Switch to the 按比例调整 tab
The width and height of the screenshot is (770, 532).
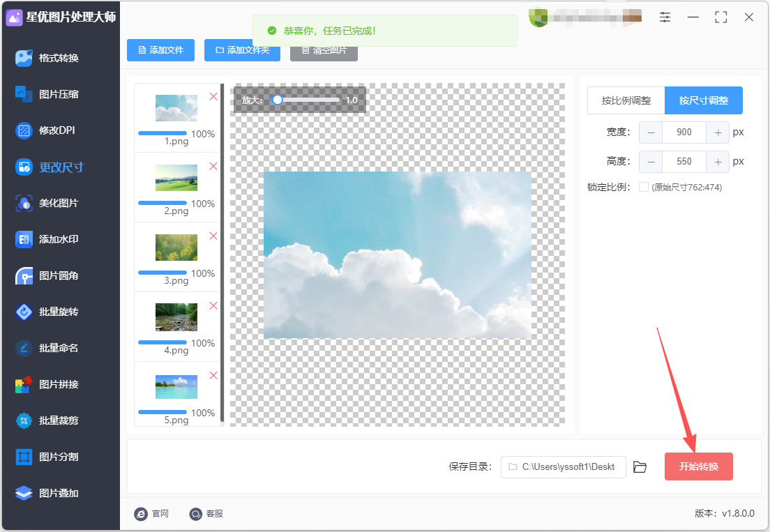(x=626, y=100)
